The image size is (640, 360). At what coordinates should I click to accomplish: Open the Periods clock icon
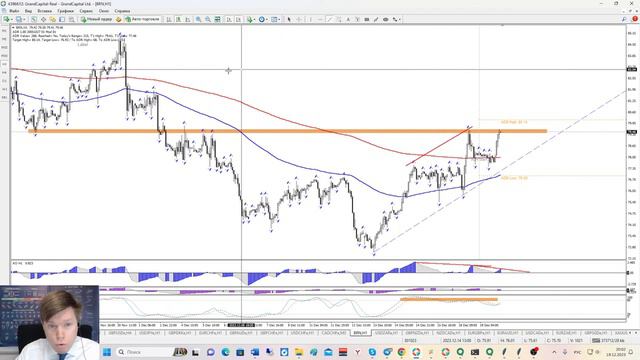pos(262,19)
